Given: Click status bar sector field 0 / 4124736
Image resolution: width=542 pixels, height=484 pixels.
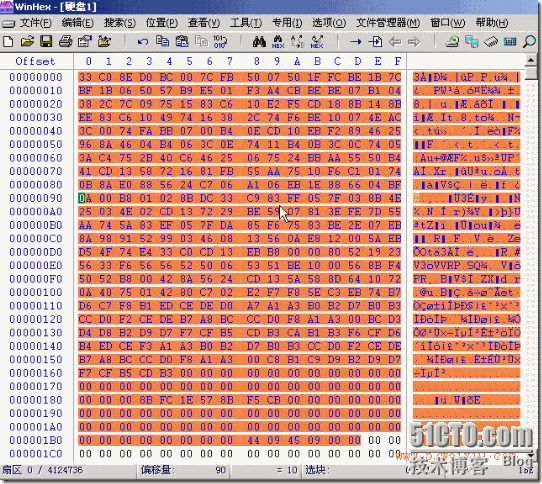Looking at the screenshot, I should [x=67, y=470].
